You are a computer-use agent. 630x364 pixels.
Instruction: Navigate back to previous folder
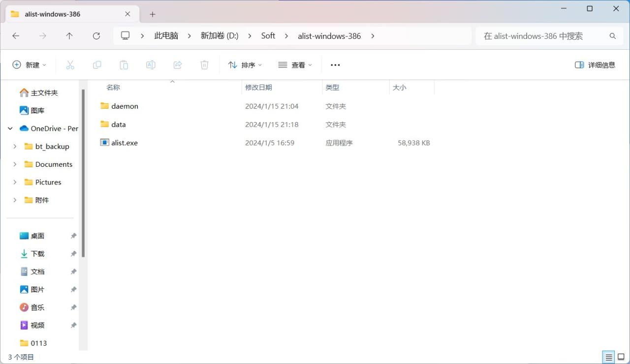tap(16, 36)
